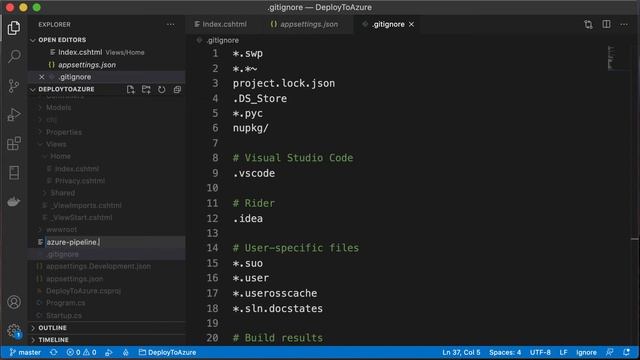The width and height of the screenshot is (640, 360).
Task: Open the Explorer view in activity bar
Action: point(14,28)
